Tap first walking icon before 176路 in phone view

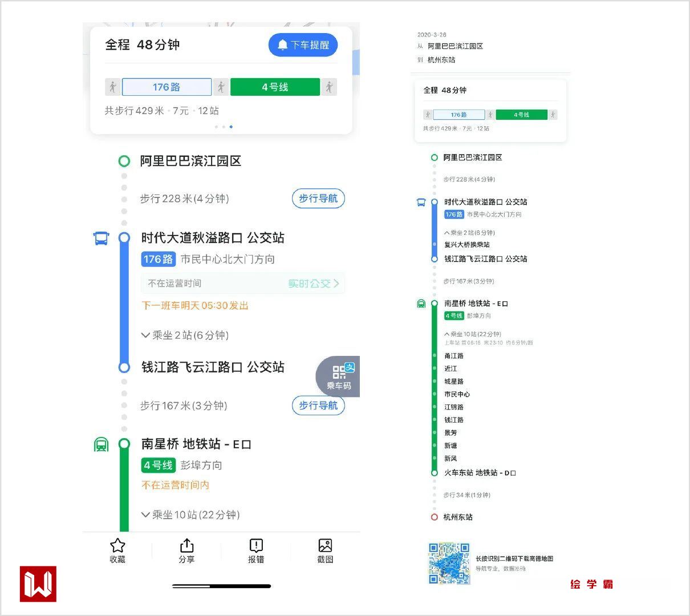[x=113, y=87]
